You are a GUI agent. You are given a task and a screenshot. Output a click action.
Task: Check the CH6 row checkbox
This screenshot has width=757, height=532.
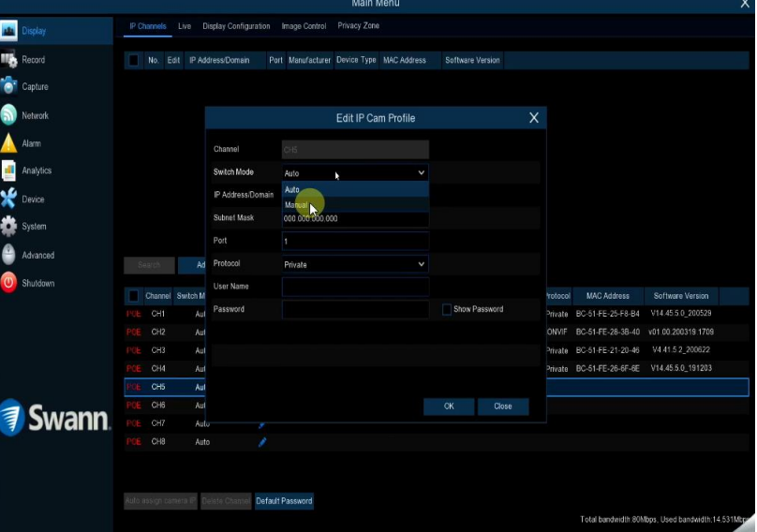click(133, 406)
